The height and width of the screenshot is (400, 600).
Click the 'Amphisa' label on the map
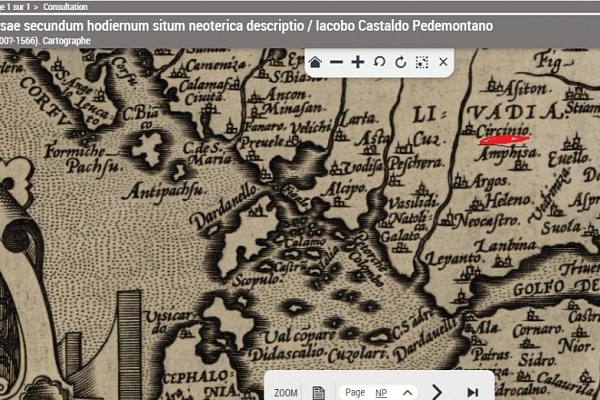tap(507, 154)
